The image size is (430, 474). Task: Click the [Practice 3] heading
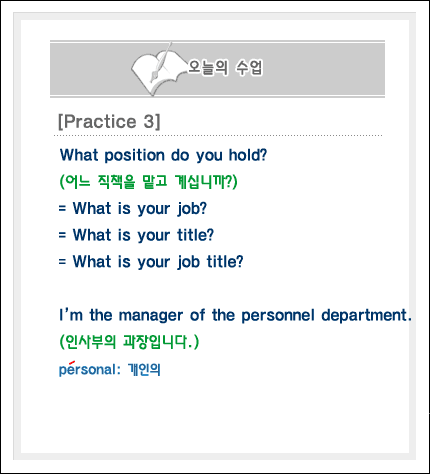(x=109, y=121)
